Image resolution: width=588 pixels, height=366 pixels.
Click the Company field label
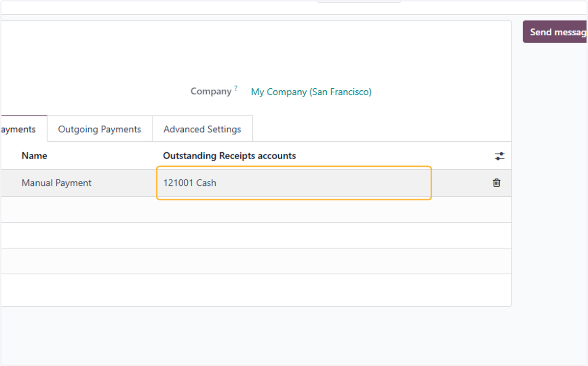pos(211,91)
